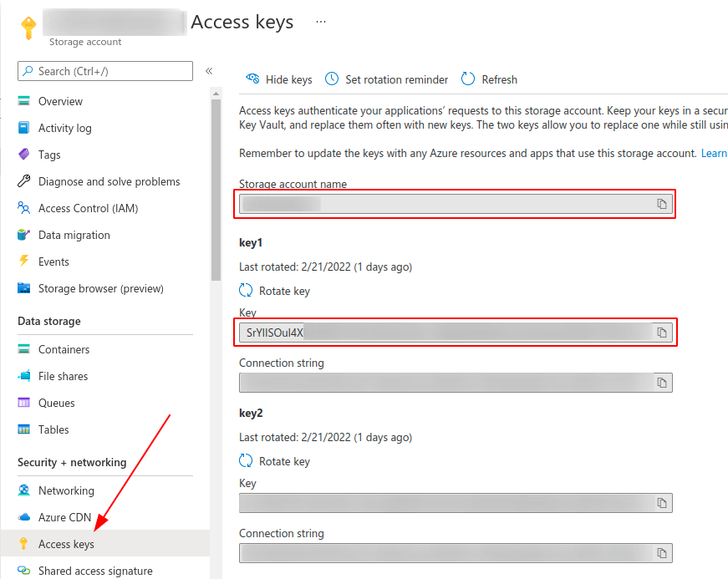Copy the key2 connection string
The image size is (728, 579).
661,553
